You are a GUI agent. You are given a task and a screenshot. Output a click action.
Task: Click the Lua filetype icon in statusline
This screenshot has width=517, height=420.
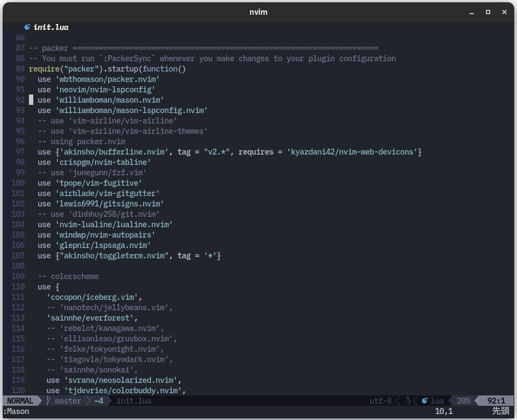(424, 401)
